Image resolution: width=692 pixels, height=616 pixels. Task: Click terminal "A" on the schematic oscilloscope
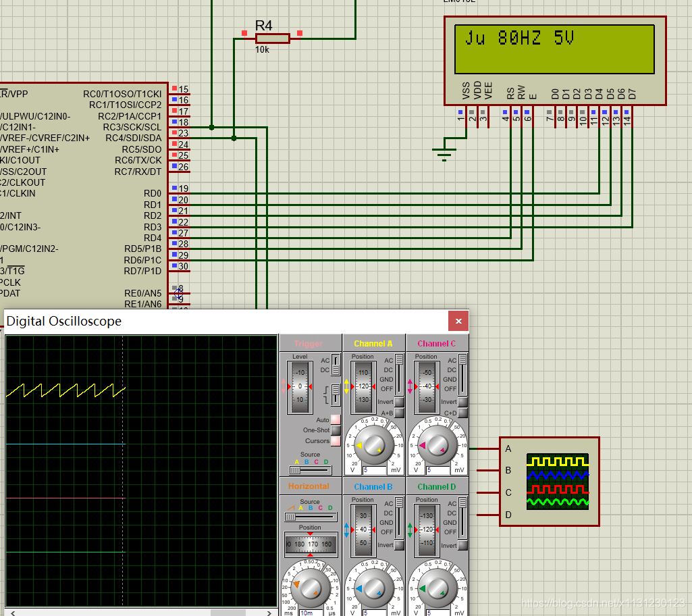tap(508, 449)
